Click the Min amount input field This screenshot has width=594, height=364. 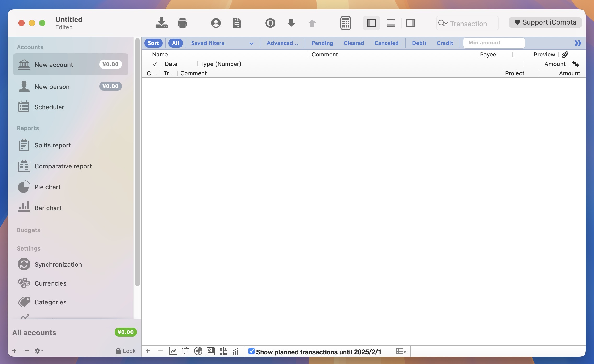click(494, 43)
